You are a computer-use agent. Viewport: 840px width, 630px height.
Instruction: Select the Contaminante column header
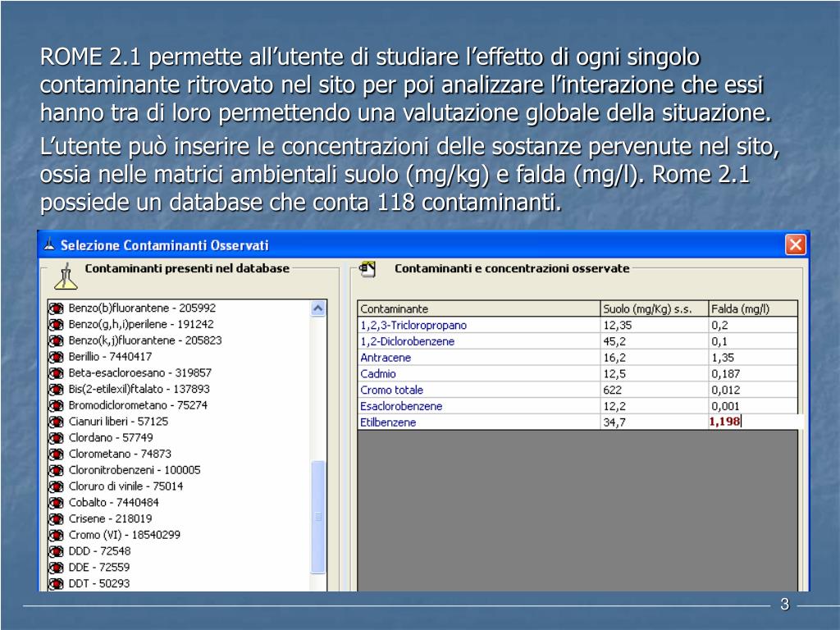coord(478,308)
